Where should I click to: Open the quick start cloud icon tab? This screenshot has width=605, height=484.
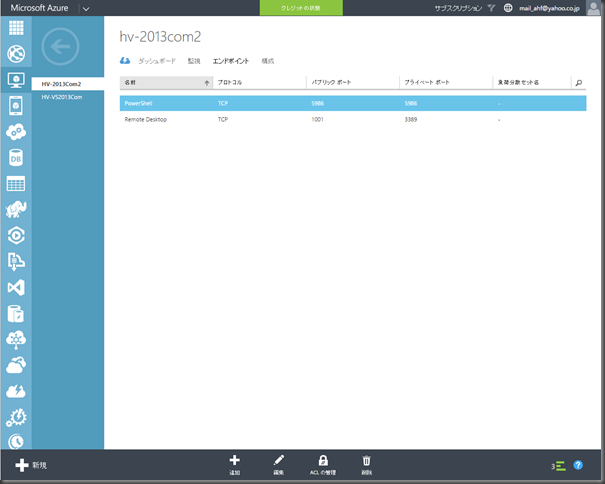tap(125, 61)
